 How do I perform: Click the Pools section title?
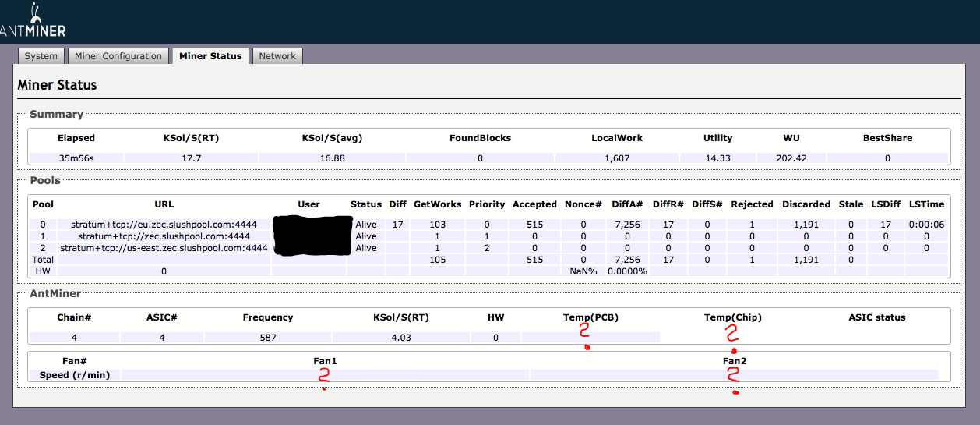click(45, 180)
